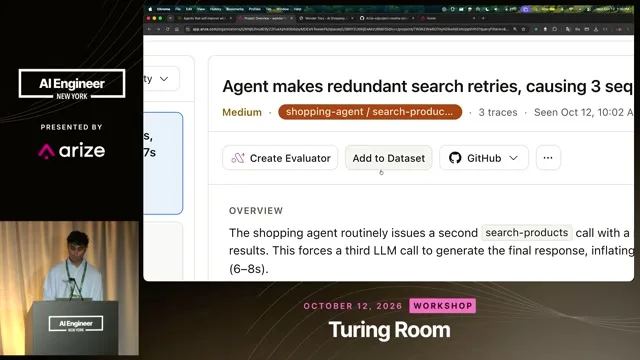
Task: Reload the page with the refresh icon
Action: tap(167, 29)
